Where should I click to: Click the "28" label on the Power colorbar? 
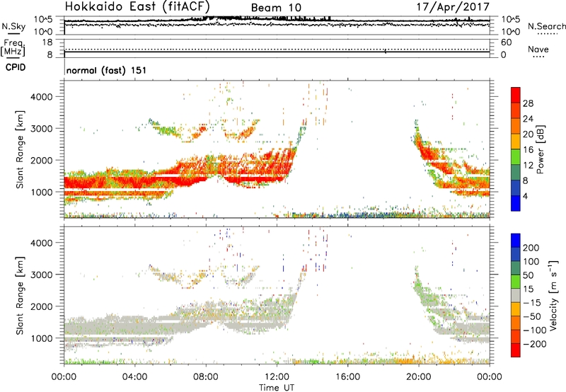pyautogui.click(x=528, y=103)
